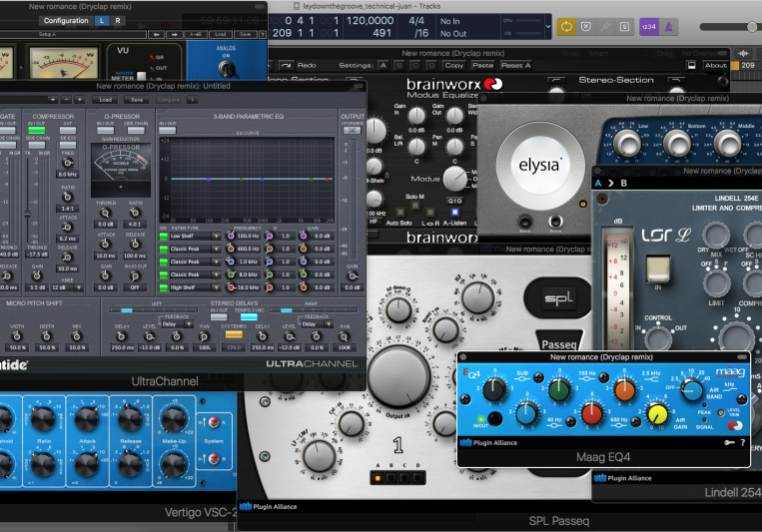
Task: Click the Maag EQ4 key icon
Action: [729, 442]
